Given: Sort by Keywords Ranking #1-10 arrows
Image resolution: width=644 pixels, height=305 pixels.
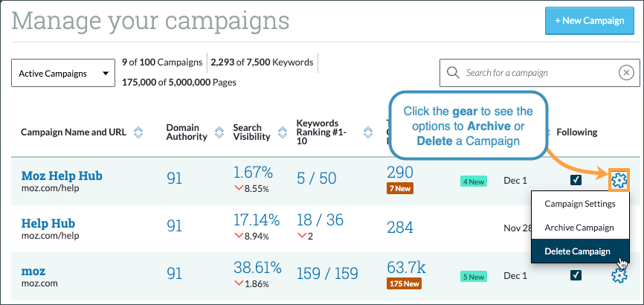Looking at the screenshot, I should click(368, 132).
